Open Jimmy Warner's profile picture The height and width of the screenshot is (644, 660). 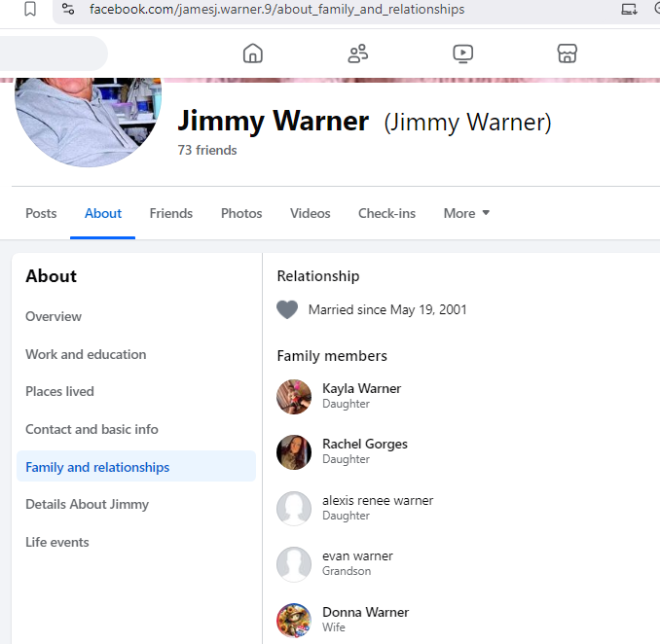88,122
